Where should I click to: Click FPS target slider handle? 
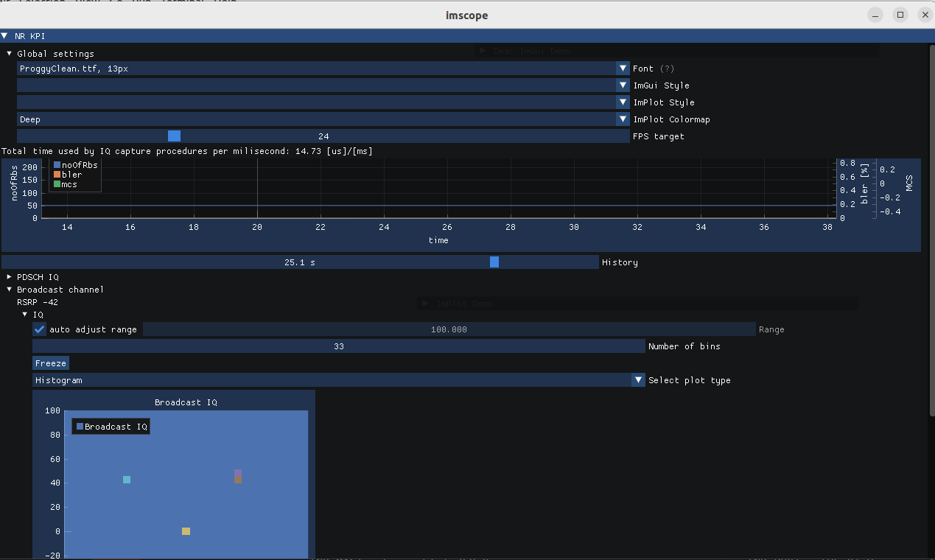174,136
